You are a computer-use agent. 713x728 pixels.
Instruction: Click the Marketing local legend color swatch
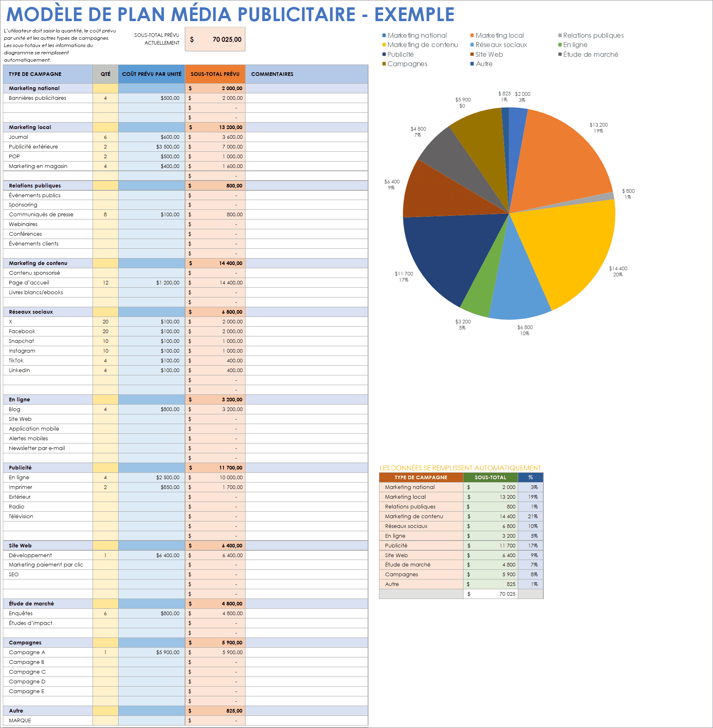tap(472, 35)
